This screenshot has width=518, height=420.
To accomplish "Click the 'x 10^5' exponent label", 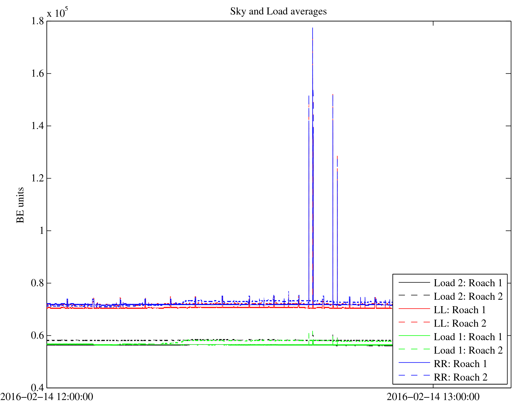I will point(57,12).
